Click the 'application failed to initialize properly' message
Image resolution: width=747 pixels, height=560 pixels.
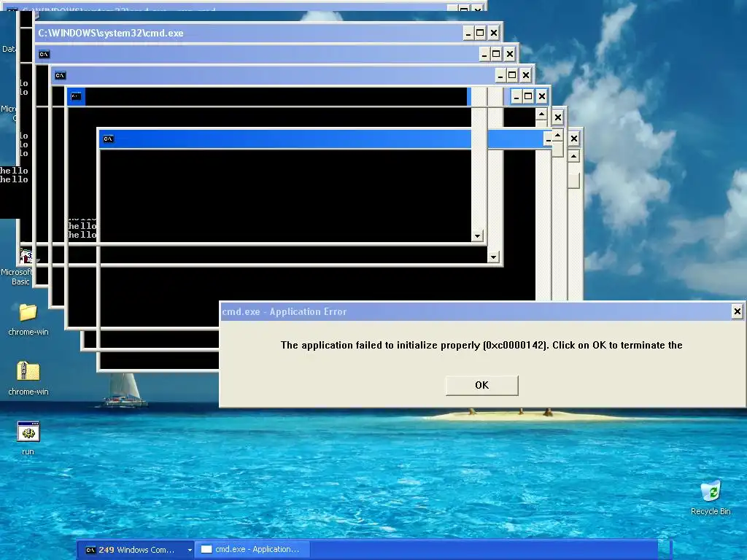tap(481, 345)
